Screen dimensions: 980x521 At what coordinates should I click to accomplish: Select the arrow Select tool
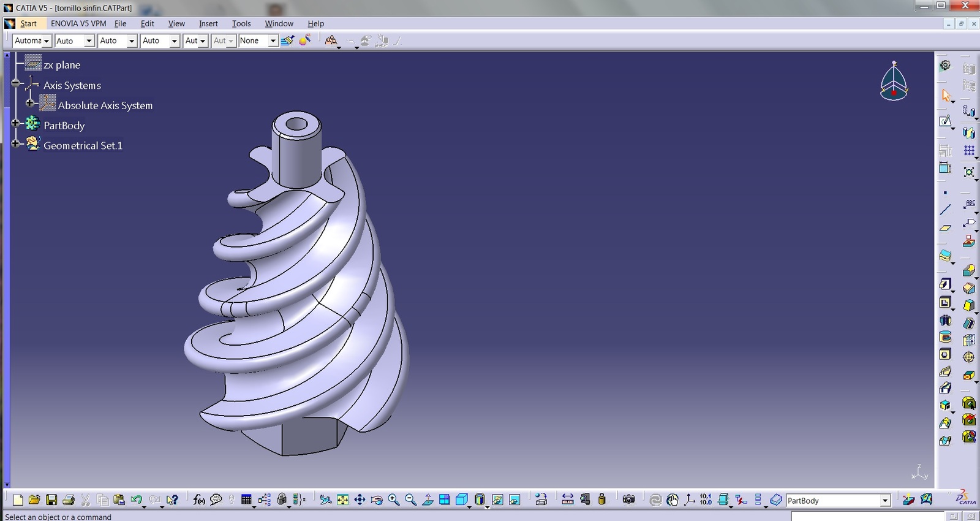(x=946, y=96)
